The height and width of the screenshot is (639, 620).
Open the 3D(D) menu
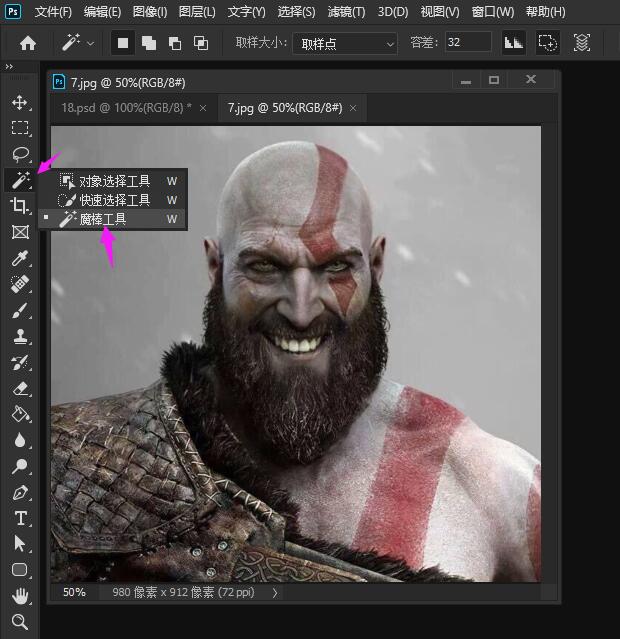(393, 12)
